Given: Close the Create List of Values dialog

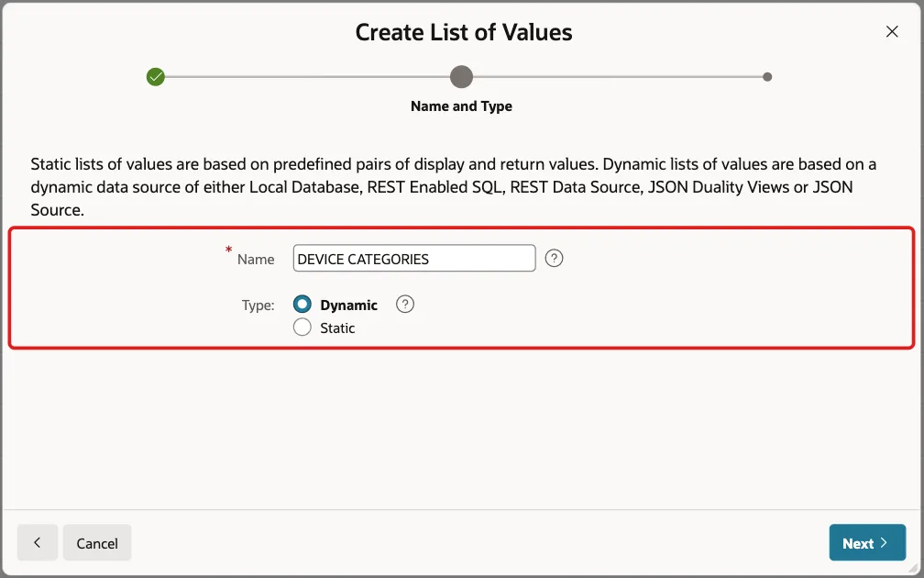Looking at the screenshot, I should coord(892,32).
